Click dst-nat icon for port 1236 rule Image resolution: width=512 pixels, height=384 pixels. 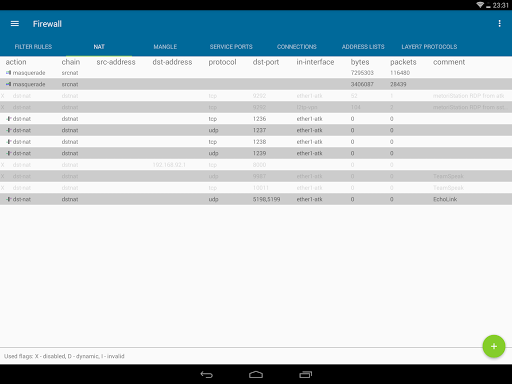[9, 119]
